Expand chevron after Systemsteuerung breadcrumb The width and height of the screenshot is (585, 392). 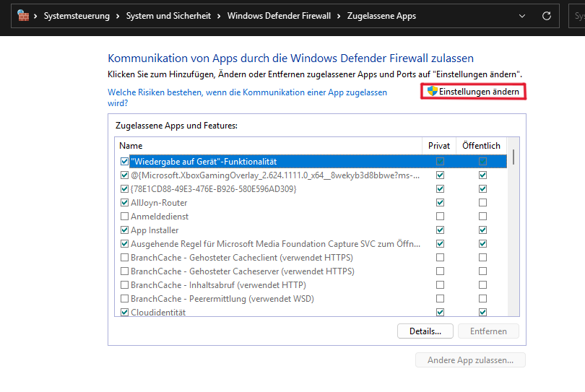click(118, 16)
